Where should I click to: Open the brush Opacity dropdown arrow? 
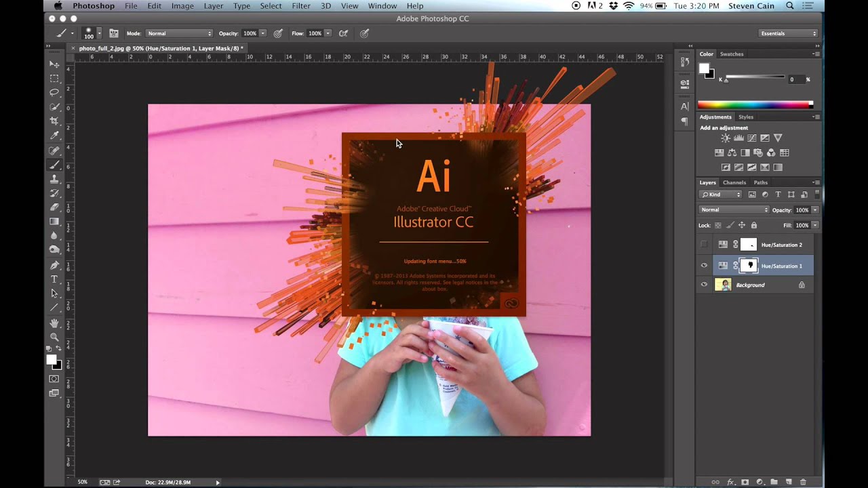262,33
